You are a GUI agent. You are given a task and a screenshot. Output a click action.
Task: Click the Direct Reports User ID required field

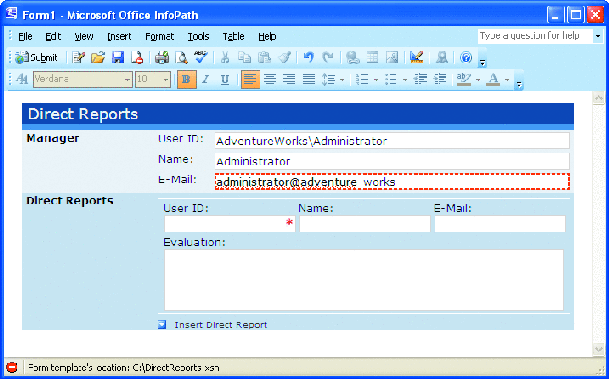[x=230, y=224]
